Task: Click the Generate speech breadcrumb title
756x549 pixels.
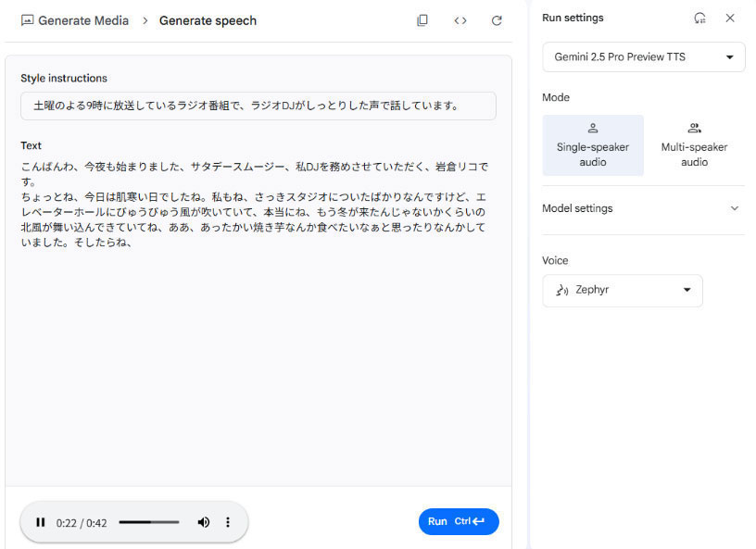Action: 208,20
